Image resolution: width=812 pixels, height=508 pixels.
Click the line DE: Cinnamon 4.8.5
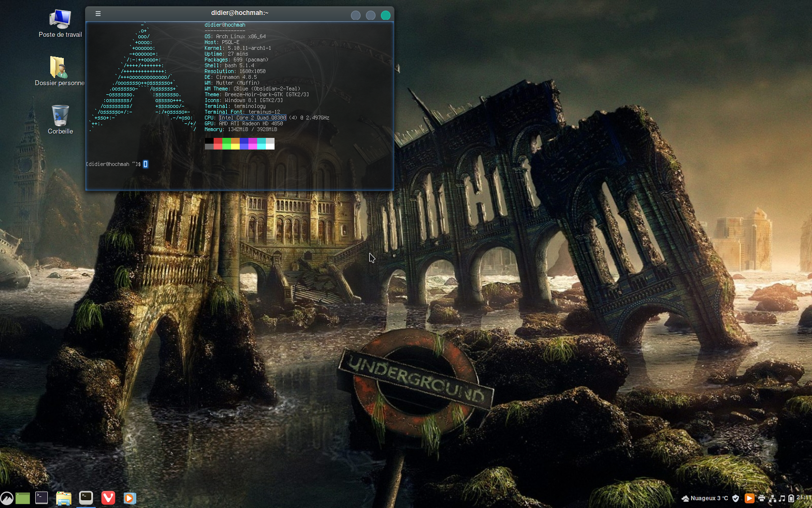pyautogui.click(x=231, y=77)
